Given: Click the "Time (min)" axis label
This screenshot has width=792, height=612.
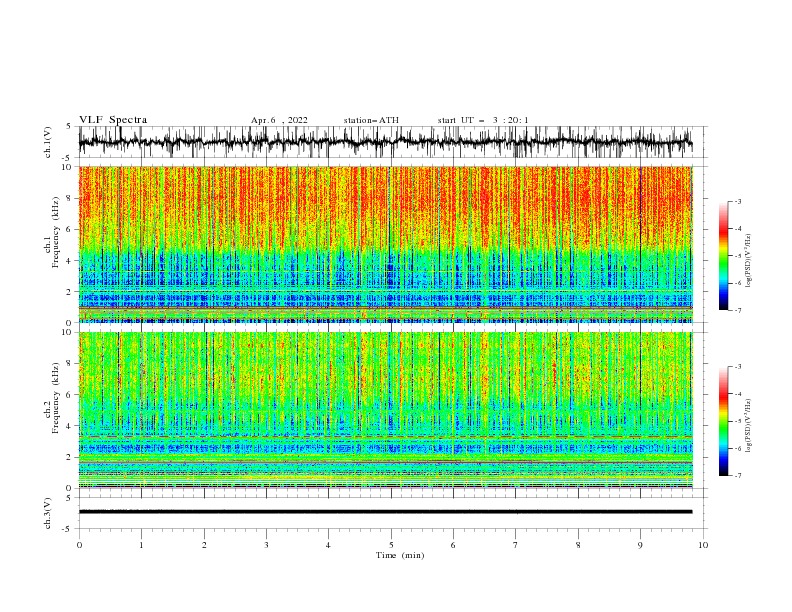Looking at the screenshot, I should click(x=400, y=555).
